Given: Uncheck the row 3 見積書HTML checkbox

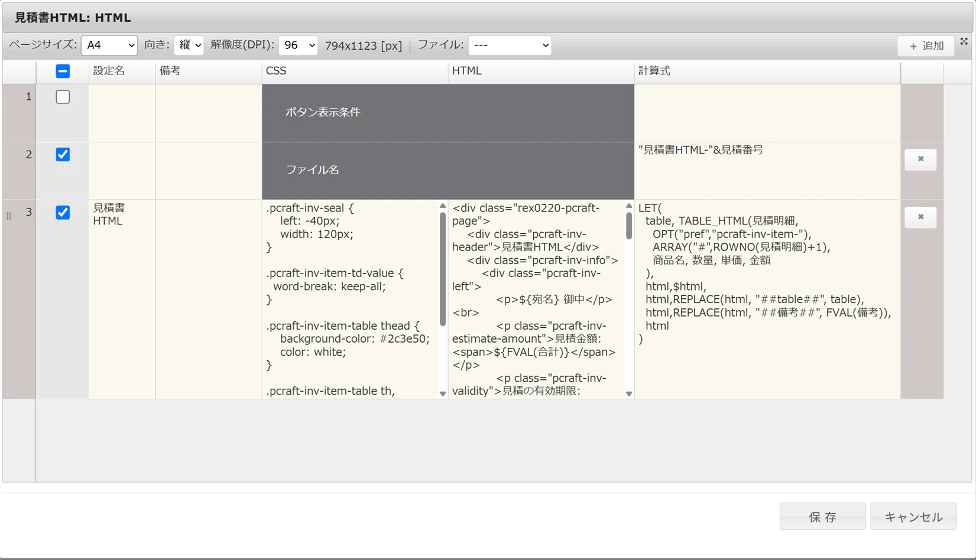Looking at the screenshot, I should (63, 212).
